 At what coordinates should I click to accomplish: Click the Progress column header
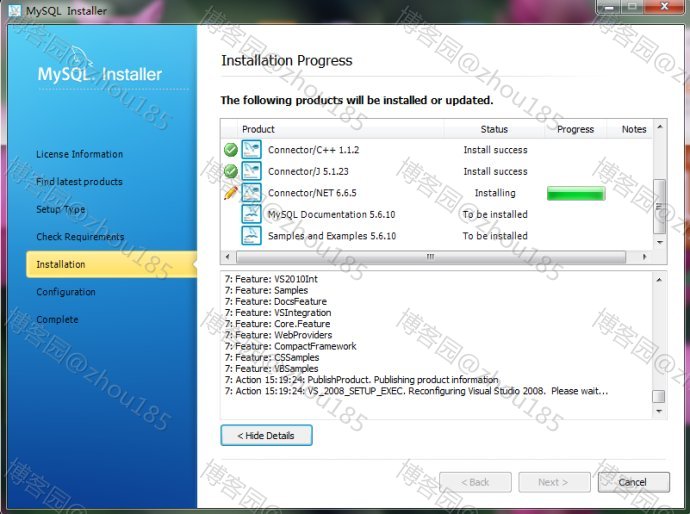click(575, 129)
